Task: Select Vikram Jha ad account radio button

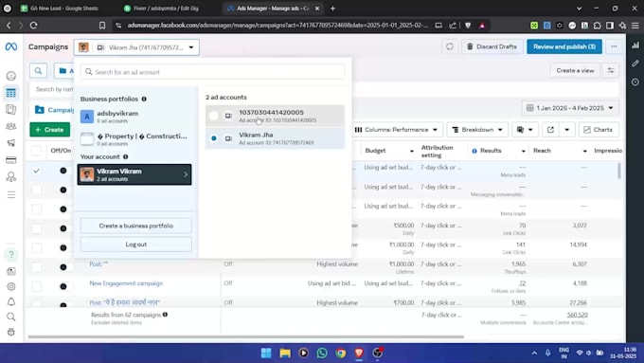Action: point(214,138)
